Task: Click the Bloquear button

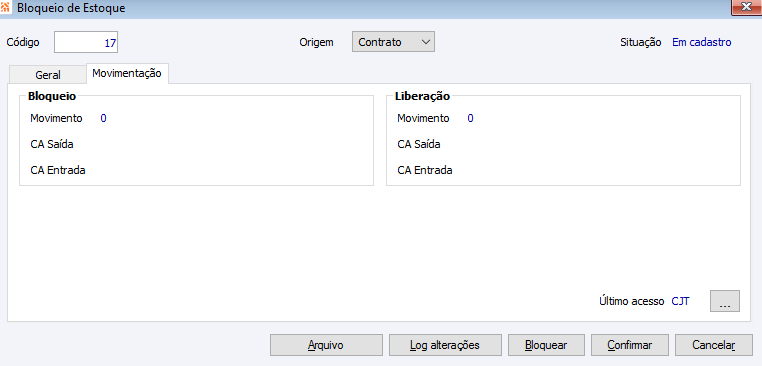Action: point(546,345)
